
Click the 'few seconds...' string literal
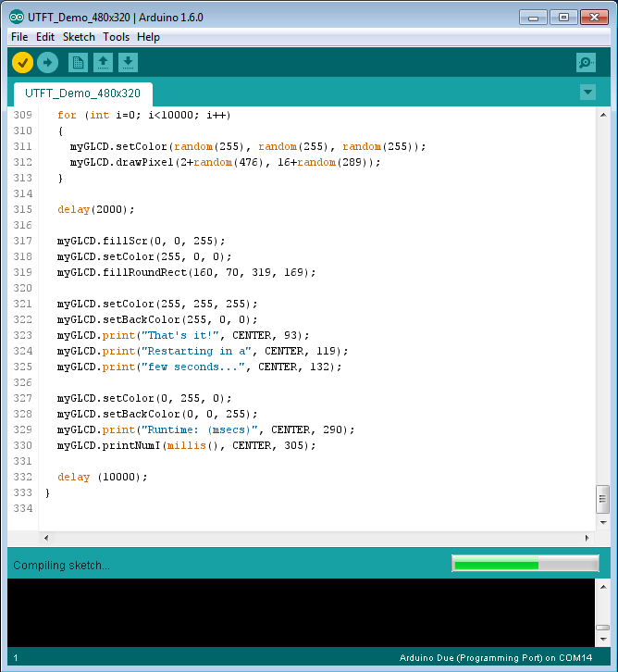click(x=192, y=367)
